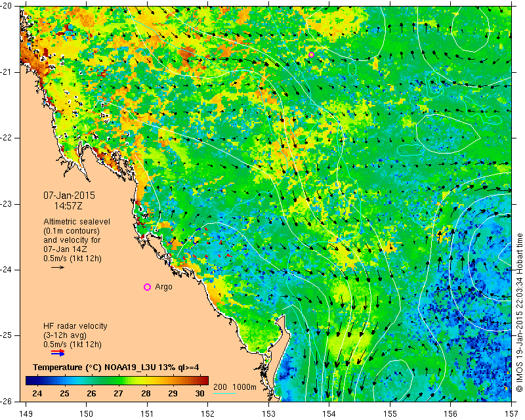This screenshot has height=420, width=525.
Task: Click the longitude axis label 149
Action: (26, 413)
